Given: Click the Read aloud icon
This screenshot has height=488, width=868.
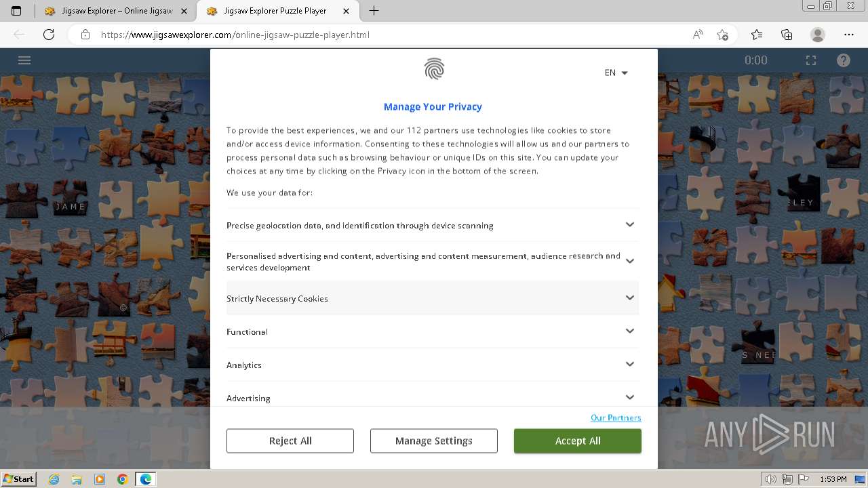Looking at the screenshot, I should [698, 35].
